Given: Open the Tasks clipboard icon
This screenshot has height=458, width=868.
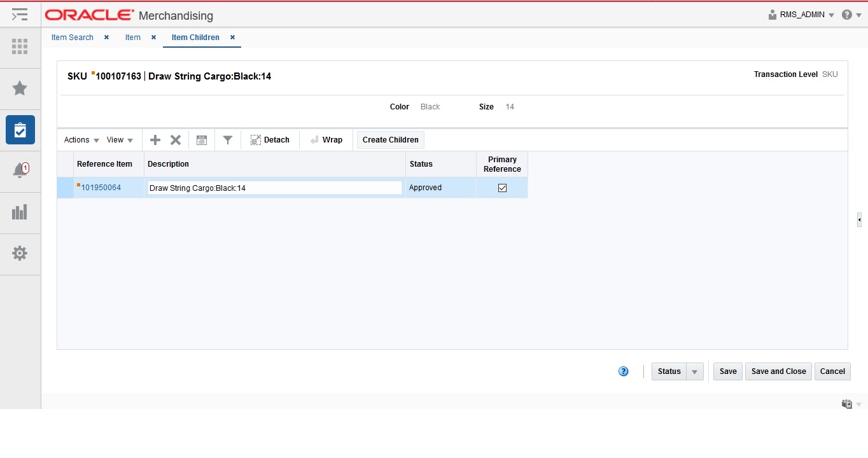Looking at the screenshot, I should tap(20, 130).
